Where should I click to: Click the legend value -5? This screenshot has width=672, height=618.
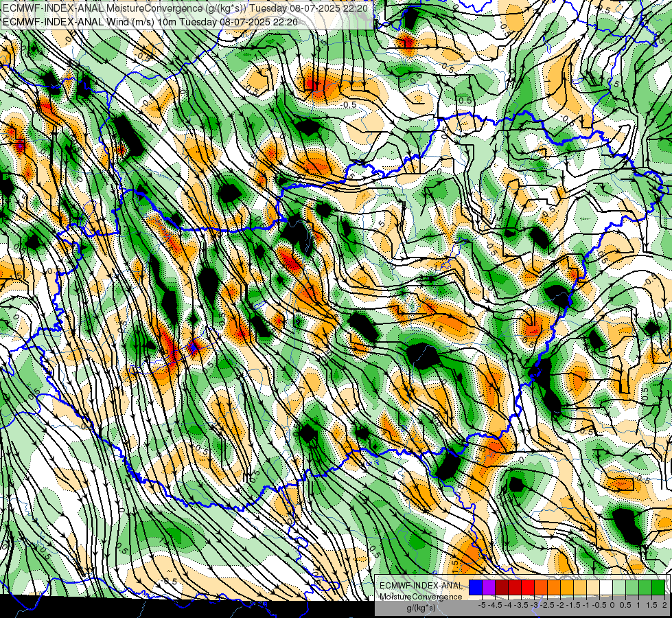coord(482,605)
